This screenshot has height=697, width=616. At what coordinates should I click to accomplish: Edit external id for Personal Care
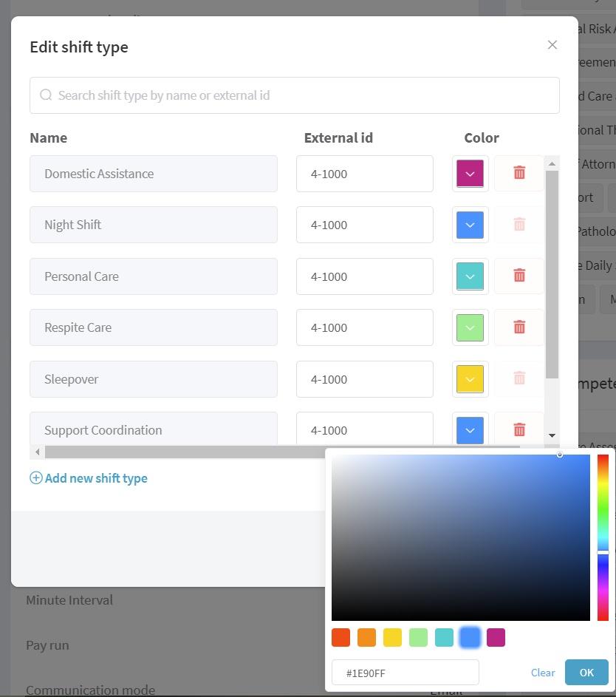click(365, 276)
